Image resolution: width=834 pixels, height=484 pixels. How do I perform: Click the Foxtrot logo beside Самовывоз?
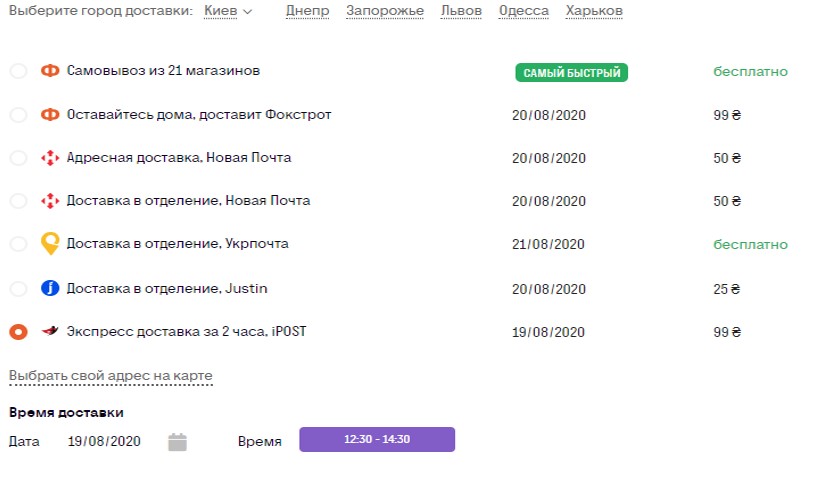pyautogui.click(x=50, y=71)
